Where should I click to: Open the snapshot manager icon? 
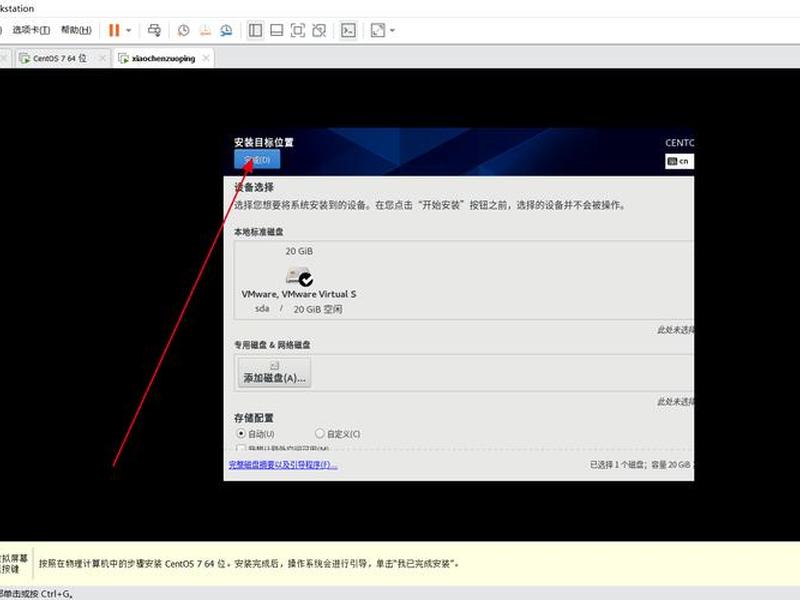[226, 31]
